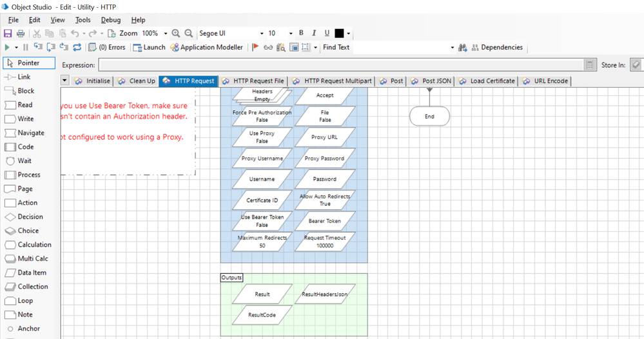Click the Print icon
This screenshot has width=644, height=339.
tap(20, 34)
